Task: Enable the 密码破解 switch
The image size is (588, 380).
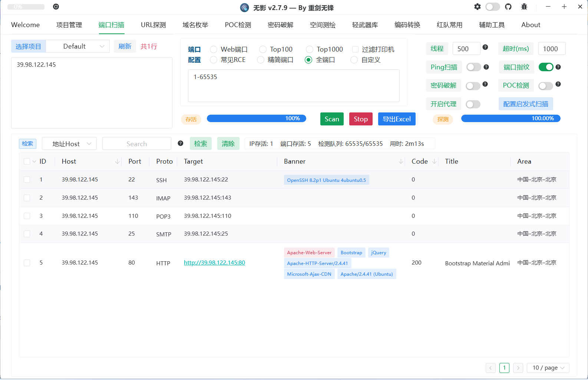Action: (473, 86)
